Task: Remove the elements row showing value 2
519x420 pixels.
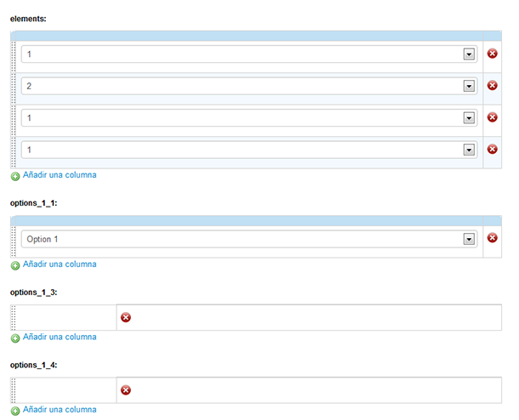Action: (x=492, y=85)
